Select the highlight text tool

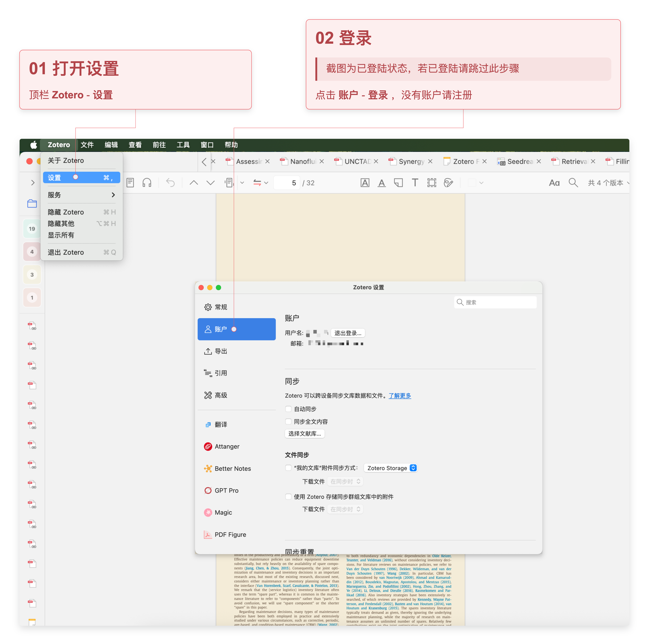coord(365,183)
